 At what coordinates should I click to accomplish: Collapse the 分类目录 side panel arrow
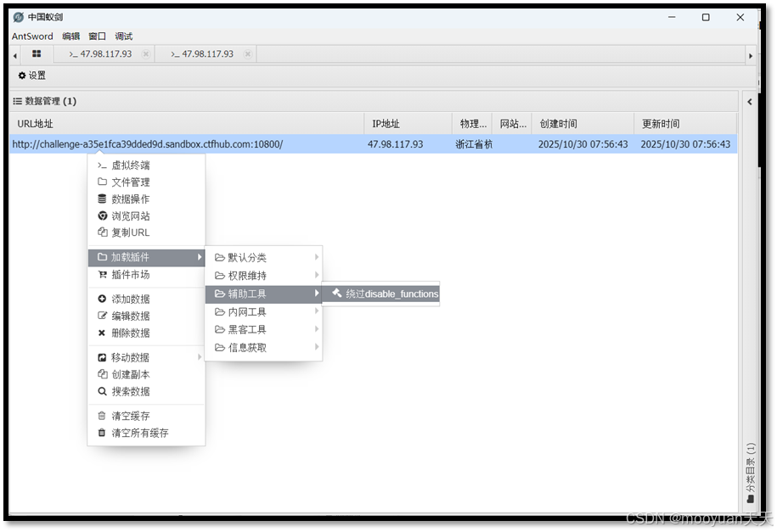point(750,102)
